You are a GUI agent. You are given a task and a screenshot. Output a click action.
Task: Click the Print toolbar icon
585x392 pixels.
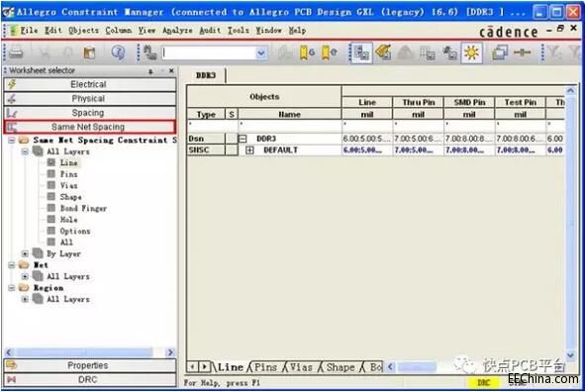[16, 52]
